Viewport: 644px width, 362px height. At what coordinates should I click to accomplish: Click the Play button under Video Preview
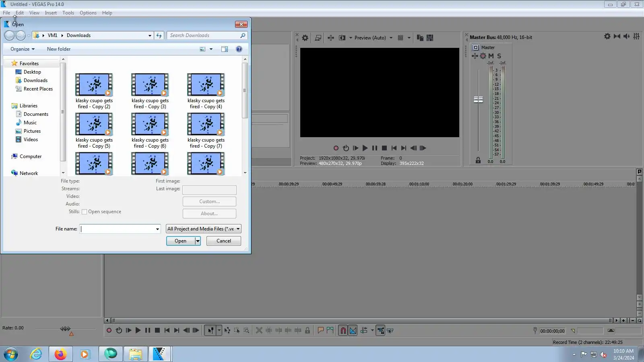click(x=365, y=148)
